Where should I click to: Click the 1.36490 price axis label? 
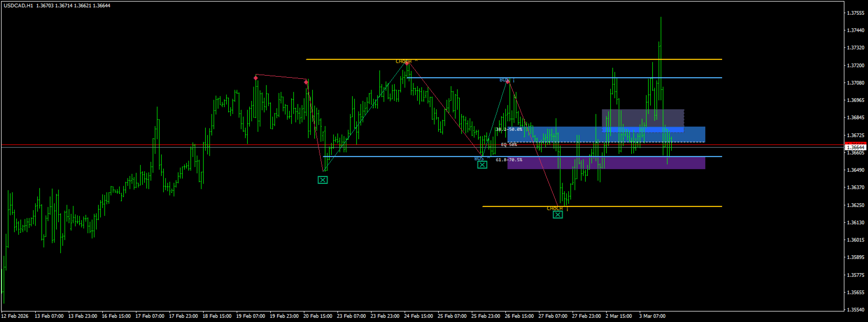click(856, 170)
